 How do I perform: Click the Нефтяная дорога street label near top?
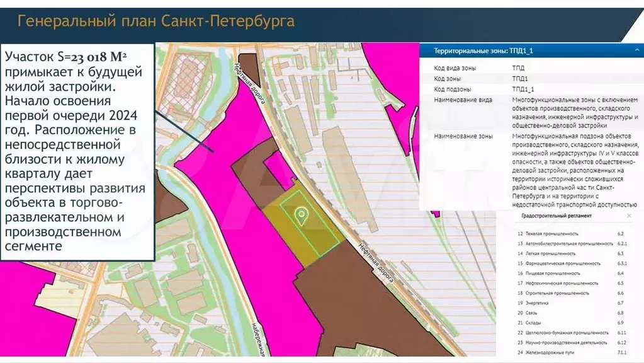point(251,83)
